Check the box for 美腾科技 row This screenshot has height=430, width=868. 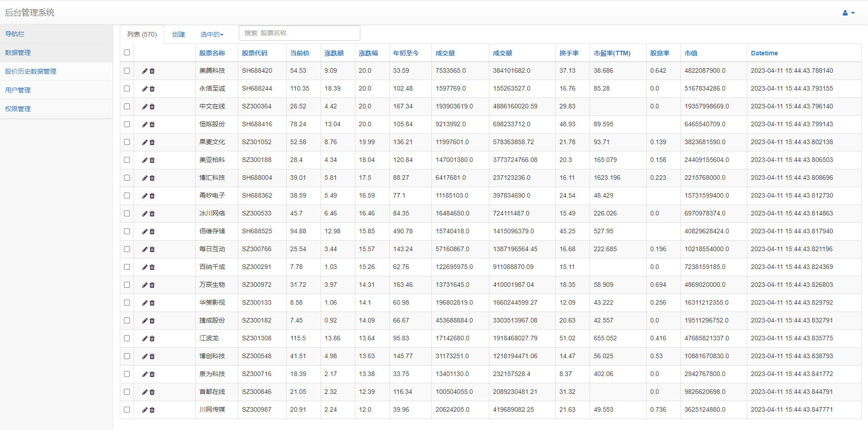pyautogui.click(x=127, y=71)
